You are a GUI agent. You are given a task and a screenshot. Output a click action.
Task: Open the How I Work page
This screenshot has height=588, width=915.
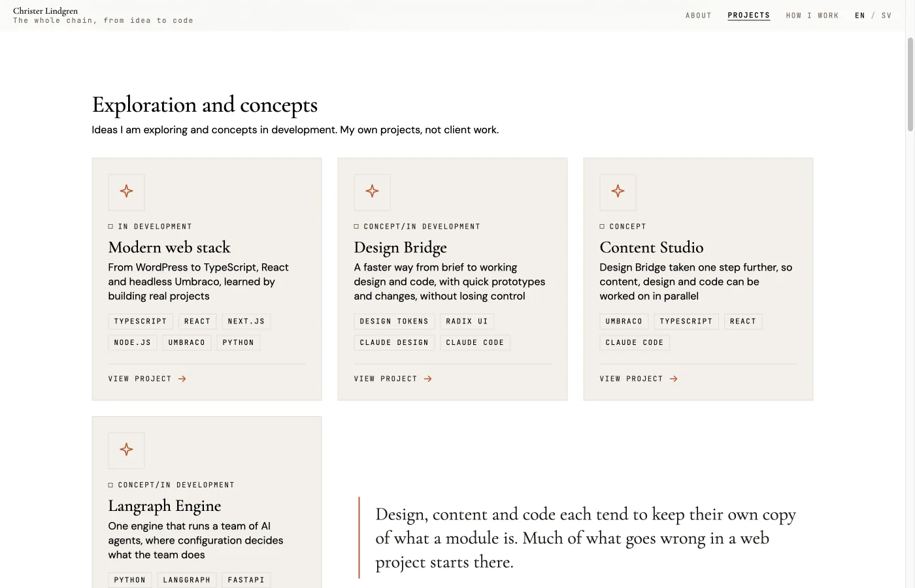point(812,16)
